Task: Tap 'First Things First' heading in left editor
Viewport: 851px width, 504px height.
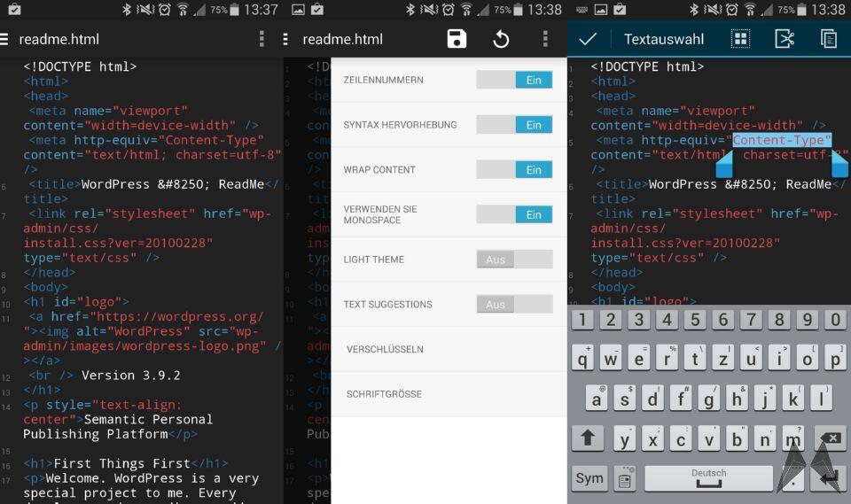Action: click(122, 463)
